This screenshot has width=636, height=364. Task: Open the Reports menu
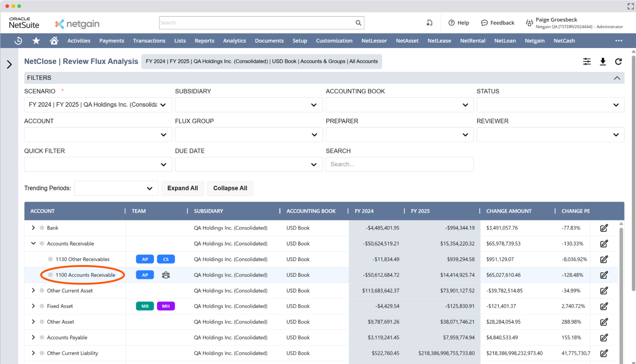pos(204,41)
